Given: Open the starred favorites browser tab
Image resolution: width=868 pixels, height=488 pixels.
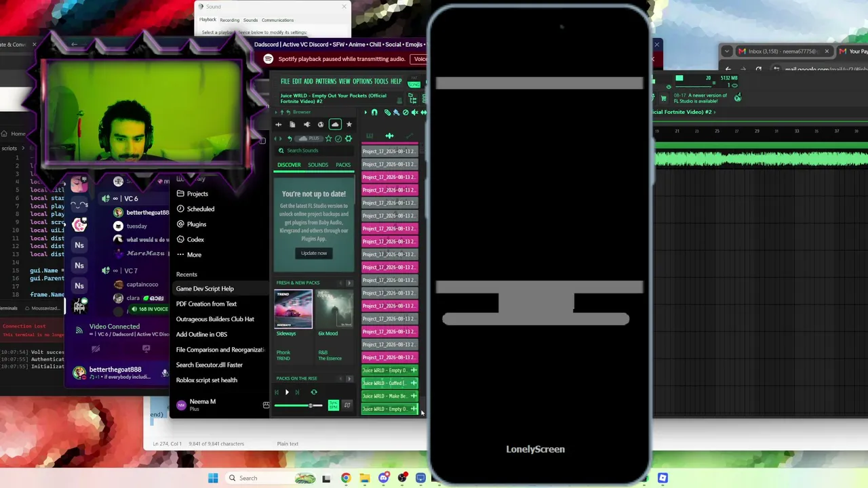Looking at the screenshot, I should click(x=349, y=125).
